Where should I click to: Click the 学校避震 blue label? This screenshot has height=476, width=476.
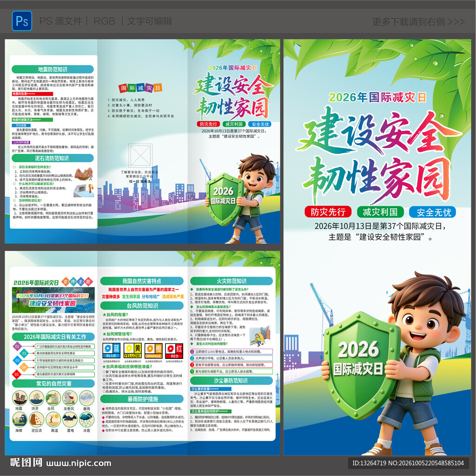point(21,126)
